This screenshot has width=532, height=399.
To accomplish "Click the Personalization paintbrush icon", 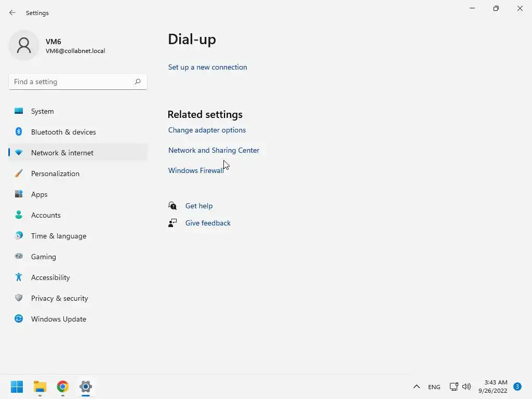I will 19,174.
